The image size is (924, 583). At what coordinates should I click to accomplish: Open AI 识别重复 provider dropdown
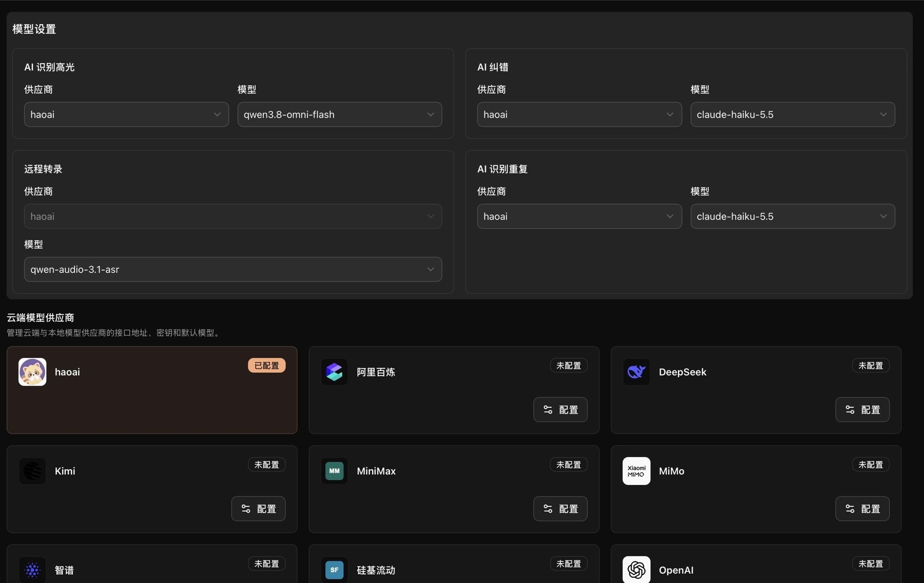pyautogui.click(x=579, y=216)
